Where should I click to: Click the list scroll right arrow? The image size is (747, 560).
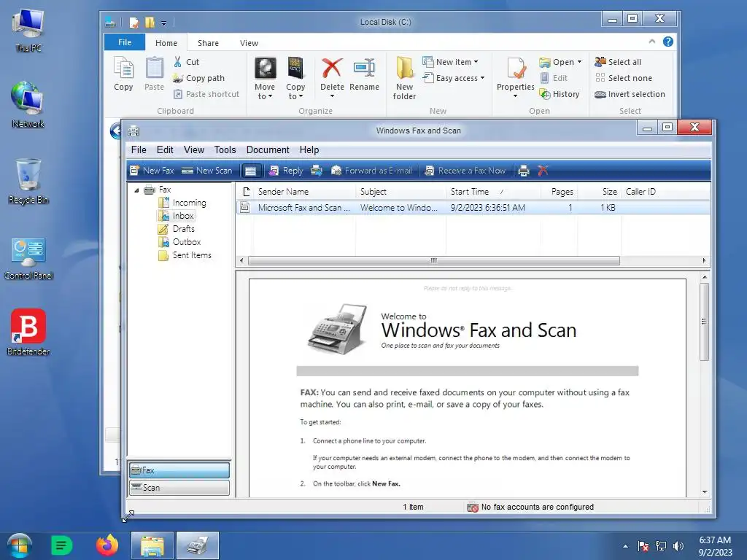pos(704,260)
